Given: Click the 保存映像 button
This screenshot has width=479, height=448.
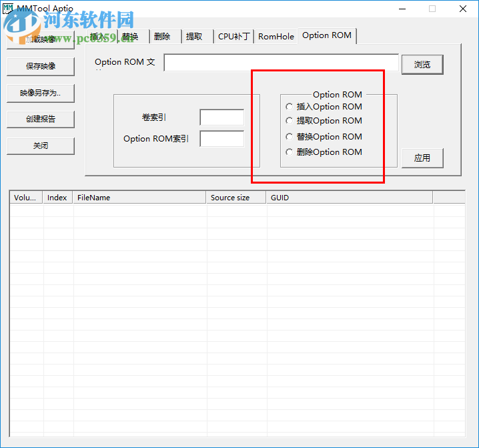Looking at the screenshot, I should click(41, 66).
